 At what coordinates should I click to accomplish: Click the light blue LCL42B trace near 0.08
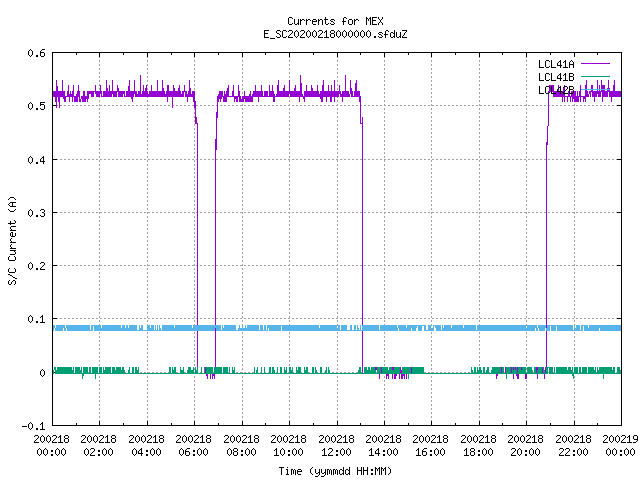pyautogui.click(x=337, y=328)
